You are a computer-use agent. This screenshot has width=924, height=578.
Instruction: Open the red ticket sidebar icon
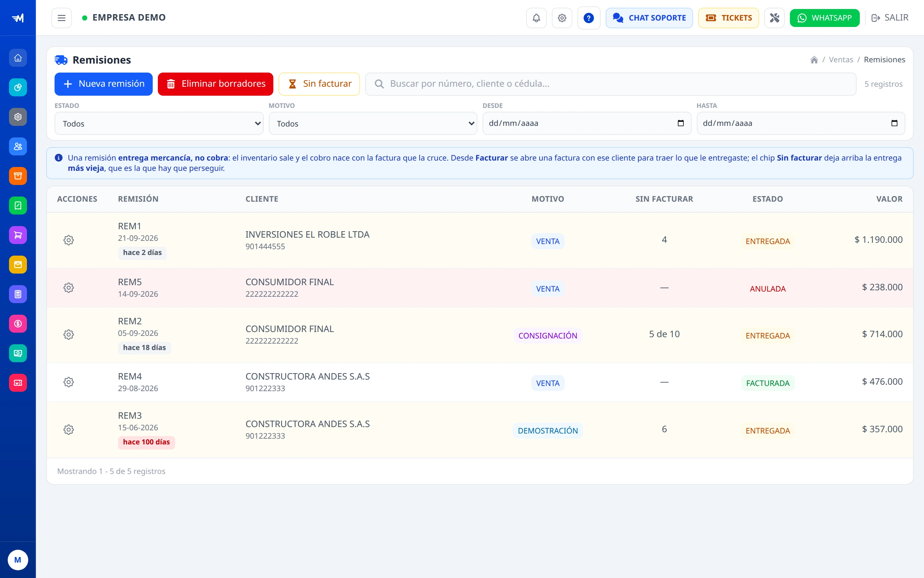18,383
